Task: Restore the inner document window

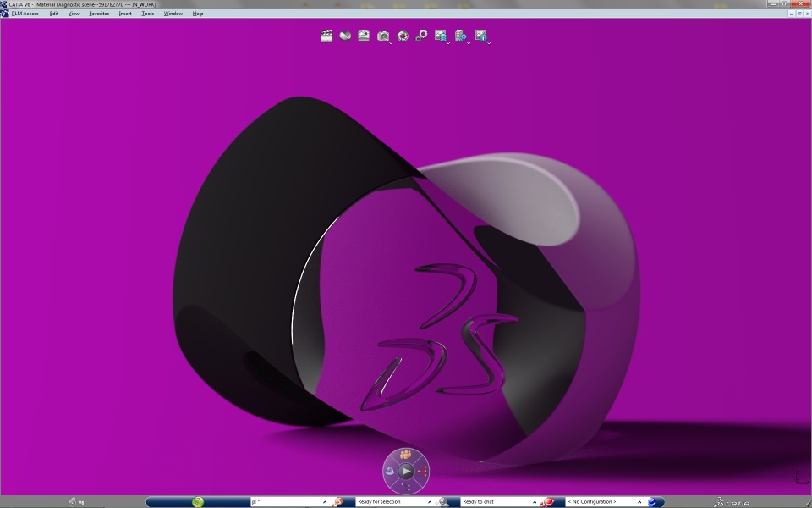Action: (799, 14)
